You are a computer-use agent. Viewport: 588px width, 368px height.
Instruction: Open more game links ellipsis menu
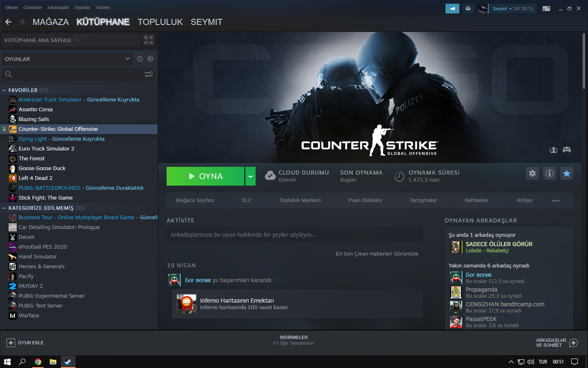pyautogui.click(x=556, y=200)
